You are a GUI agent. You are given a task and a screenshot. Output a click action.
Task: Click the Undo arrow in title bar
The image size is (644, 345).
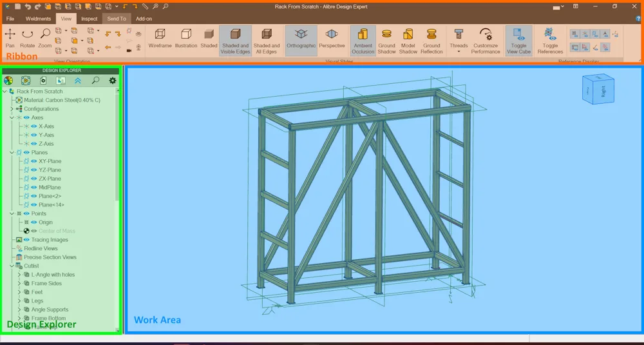[28, 6]
